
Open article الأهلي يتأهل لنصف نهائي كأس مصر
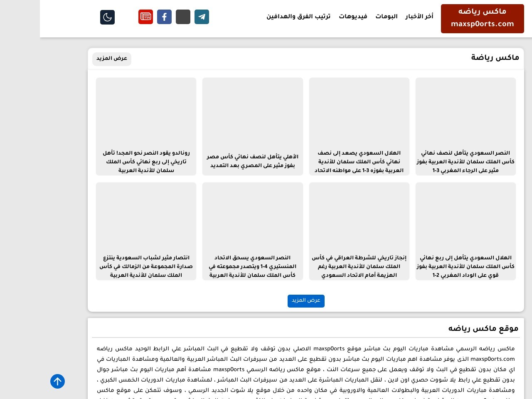(x=253, y=161)
